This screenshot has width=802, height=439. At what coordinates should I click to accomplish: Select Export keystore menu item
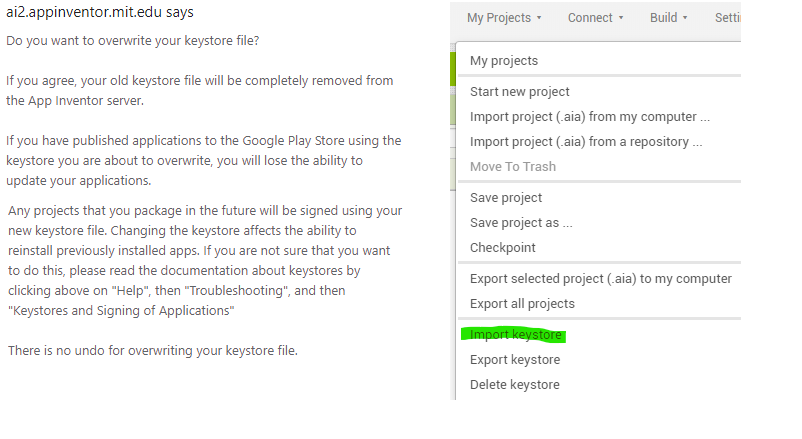point(515,360)
